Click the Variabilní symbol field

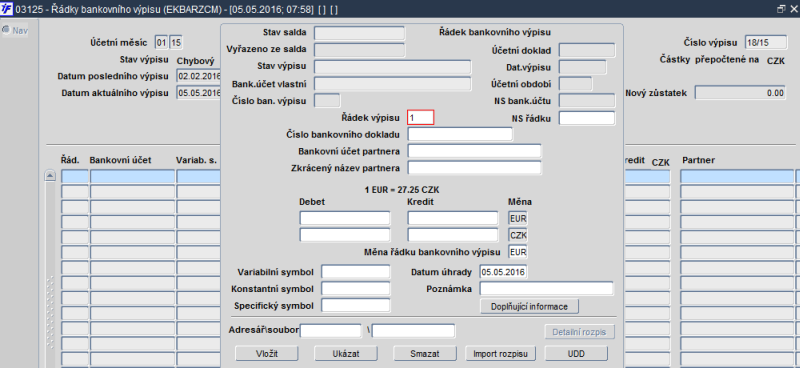pyautogui.click(x=355, y=272)
